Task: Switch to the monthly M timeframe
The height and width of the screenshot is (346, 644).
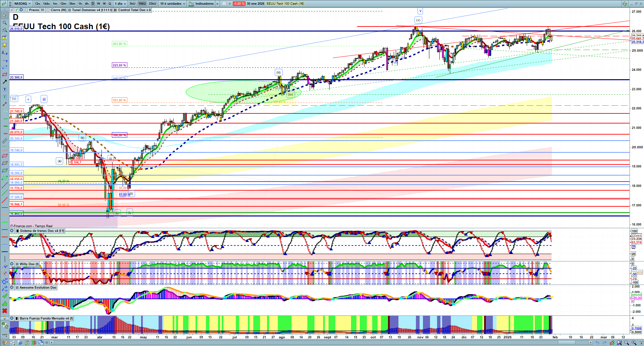Action: coord(104,4)
